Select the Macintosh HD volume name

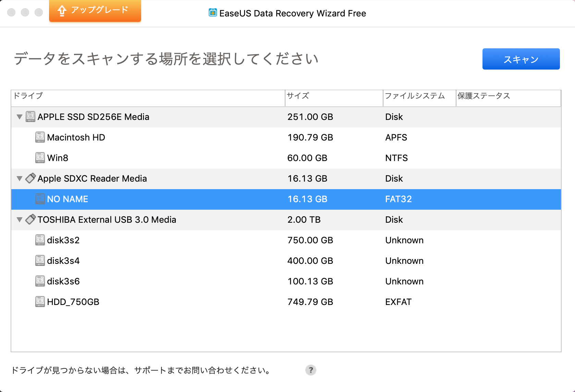pos(76,137)
